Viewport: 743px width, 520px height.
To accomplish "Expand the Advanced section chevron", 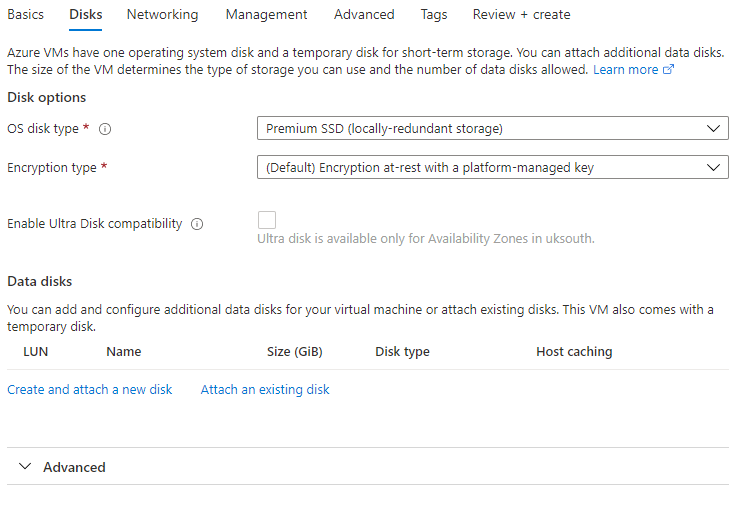I will (x=25, y=467).
